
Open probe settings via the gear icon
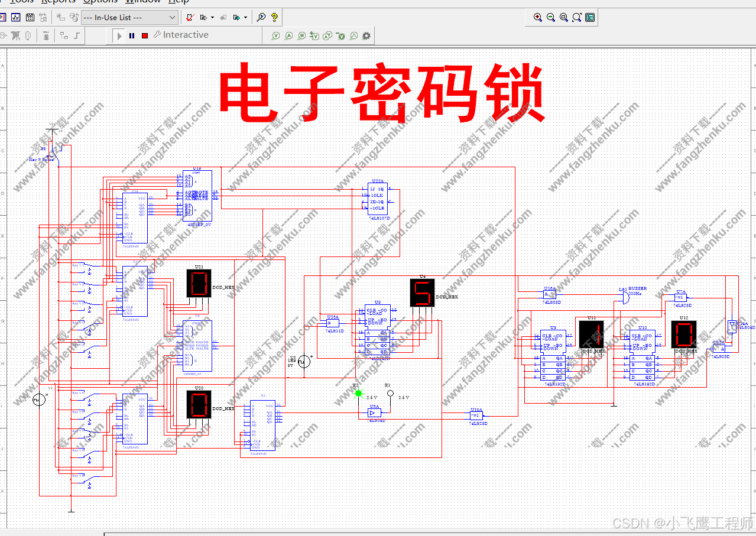click(x=366, y=35)
